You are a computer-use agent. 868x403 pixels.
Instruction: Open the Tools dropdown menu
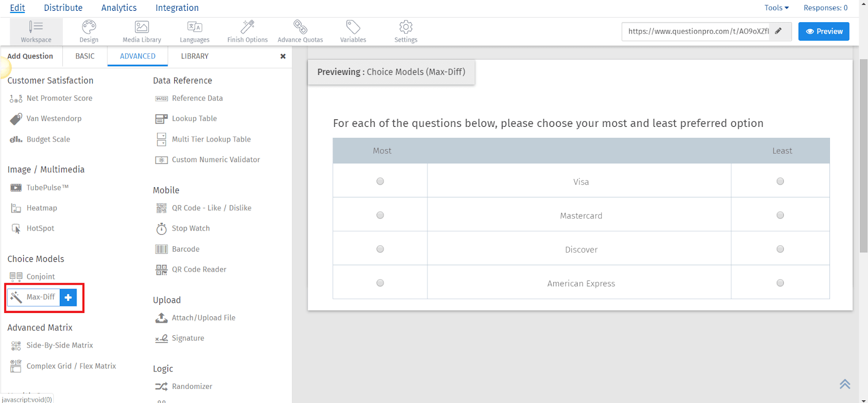[x=776, y=8]
